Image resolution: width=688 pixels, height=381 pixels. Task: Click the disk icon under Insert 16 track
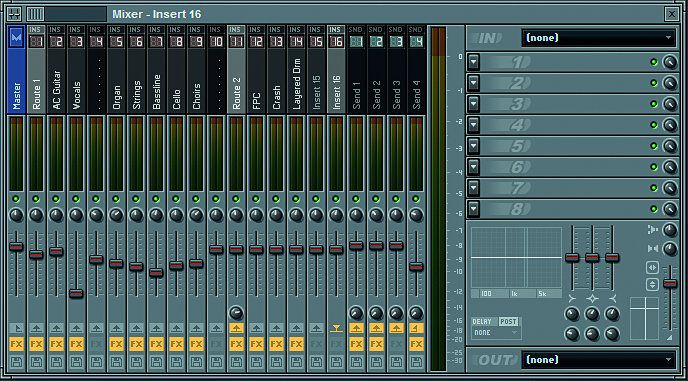click(336, 362)
